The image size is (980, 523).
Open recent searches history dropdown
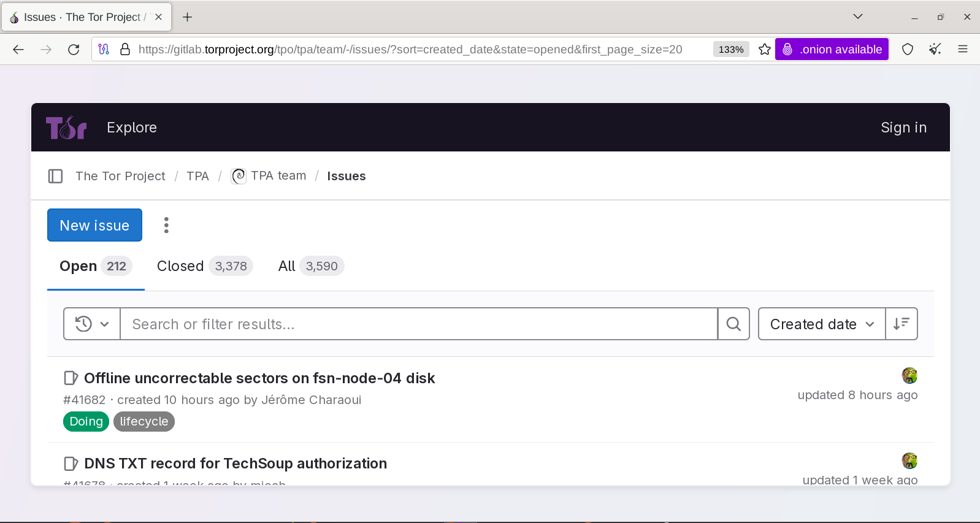click(92, 324)
